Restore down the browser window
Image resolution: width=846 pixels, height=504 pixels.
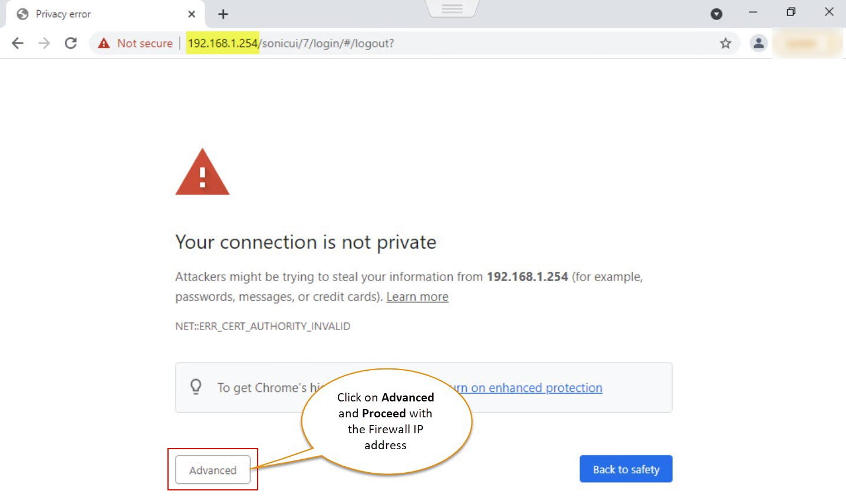pos(791,12)
